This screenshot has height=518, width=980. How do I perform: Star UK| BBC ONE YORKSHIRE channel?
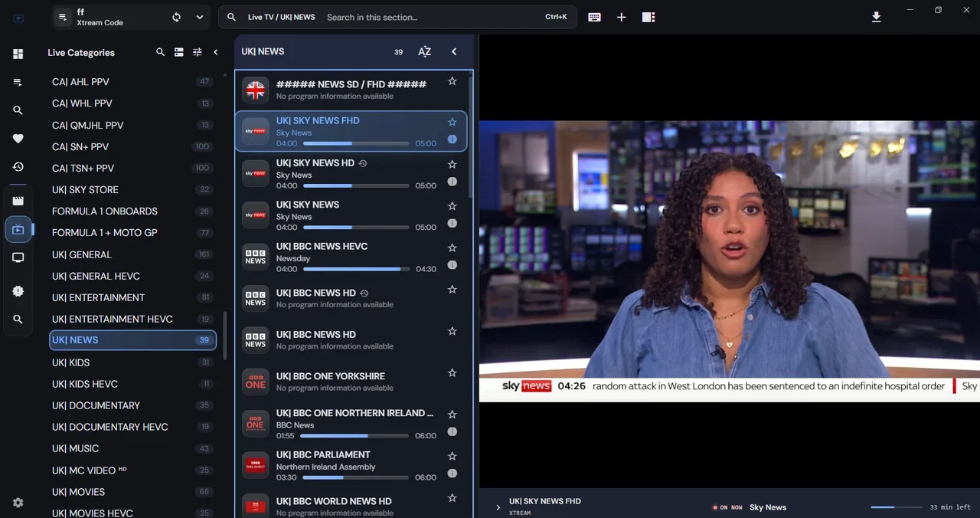click(x=452, y=373)
